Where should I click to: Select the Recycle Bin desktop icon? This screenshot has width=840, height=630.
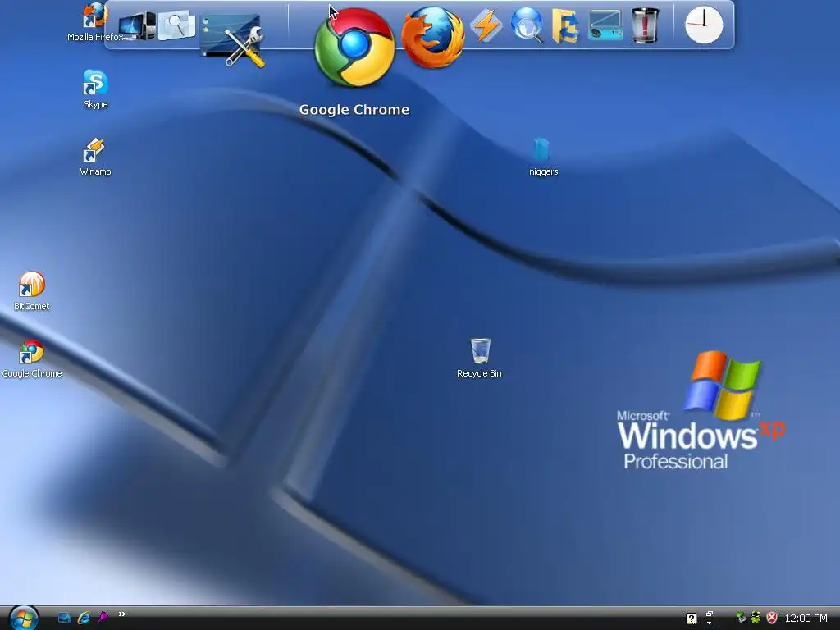click(479, 358)
